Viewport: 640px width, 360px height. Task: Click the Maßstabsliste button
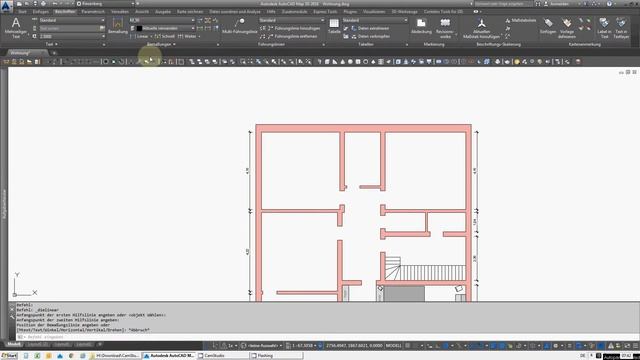(x=520, y=20)
